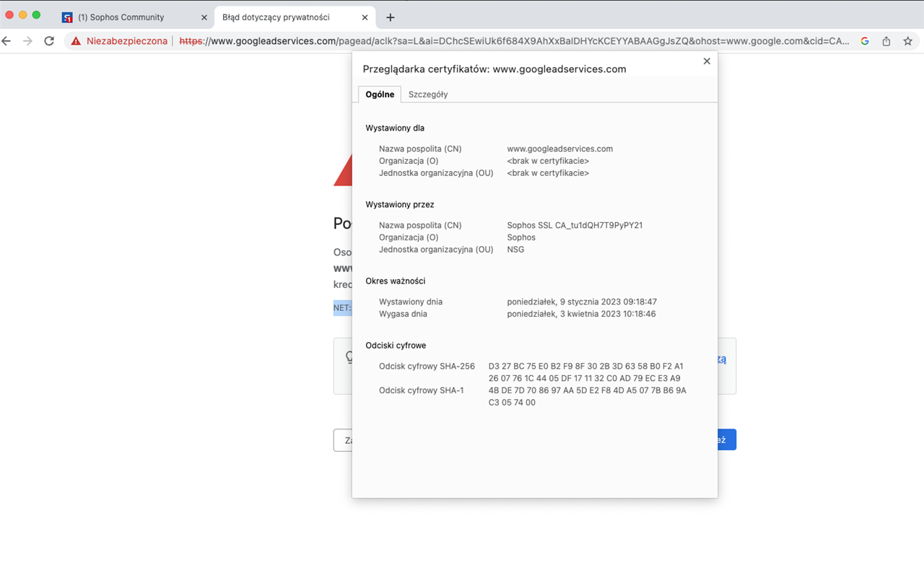Click the Sophos SSL CA_tu1dQH7T9PyPY21 issuer name

[575, 225]
